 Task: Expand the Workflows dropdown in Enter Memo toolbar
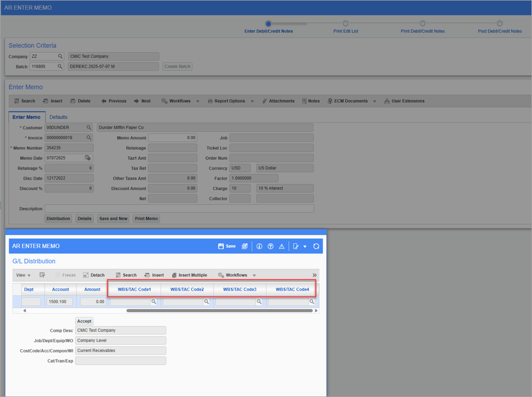click(198, 102)
